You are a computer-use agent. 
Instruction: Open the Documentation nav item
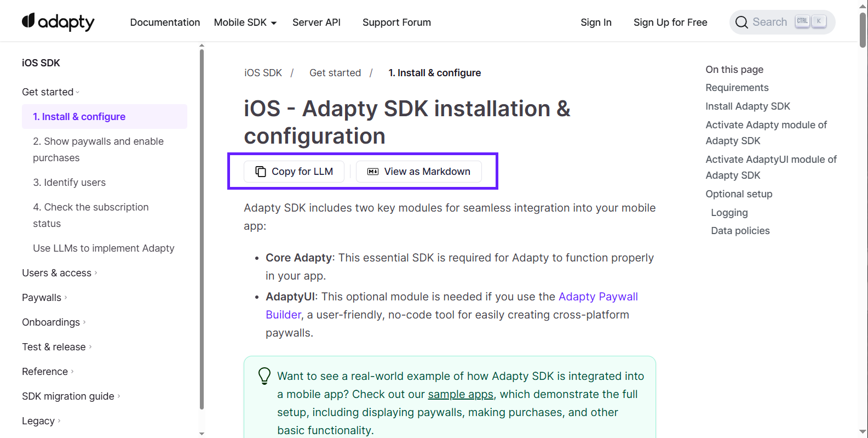coord(165,22)
